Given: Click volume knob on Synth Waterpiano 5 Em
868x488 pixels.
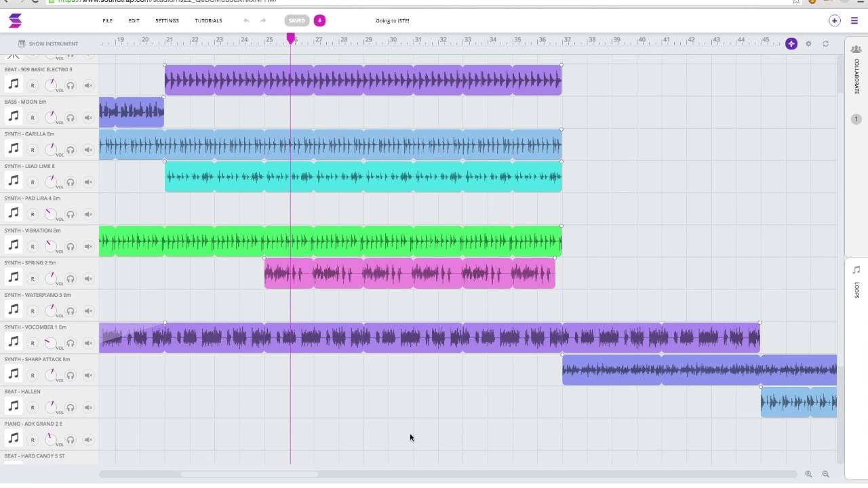Looking at the screenshot, I should [x=50, y=310].
